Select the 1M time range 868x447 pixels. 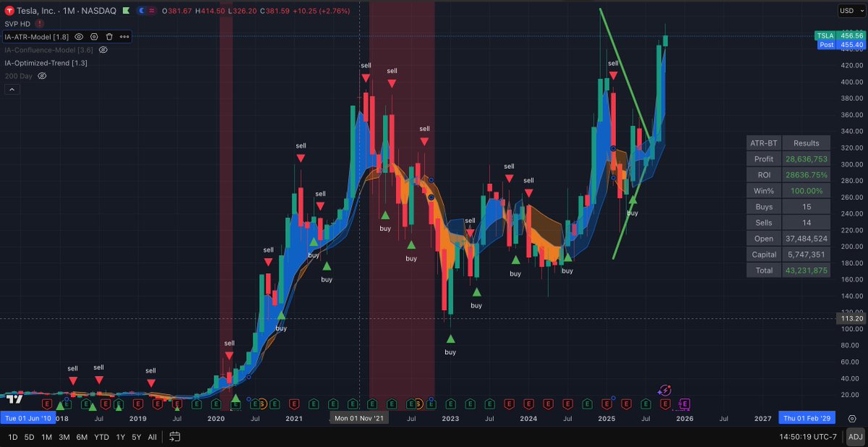pos(46,437)
